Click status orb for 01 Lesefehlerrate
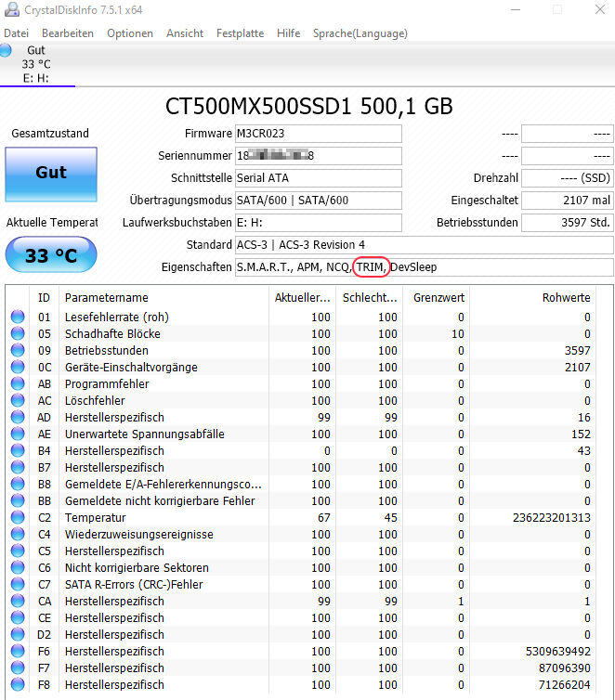 click(18, 317)
